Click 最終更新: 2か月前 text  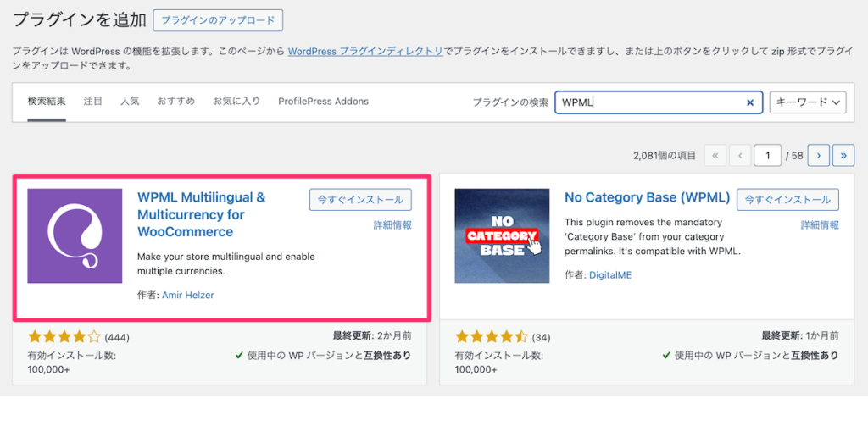click(372, 335)
